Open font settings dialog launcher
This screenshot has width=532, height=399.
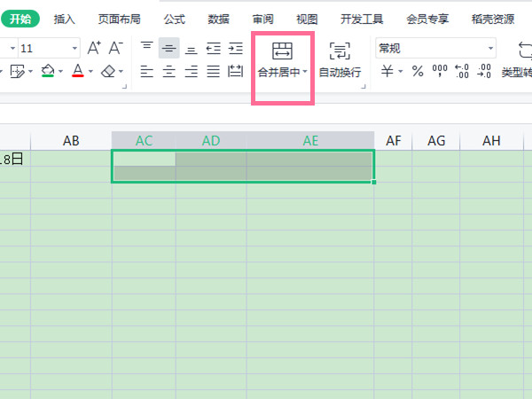[x=124, y=87]
